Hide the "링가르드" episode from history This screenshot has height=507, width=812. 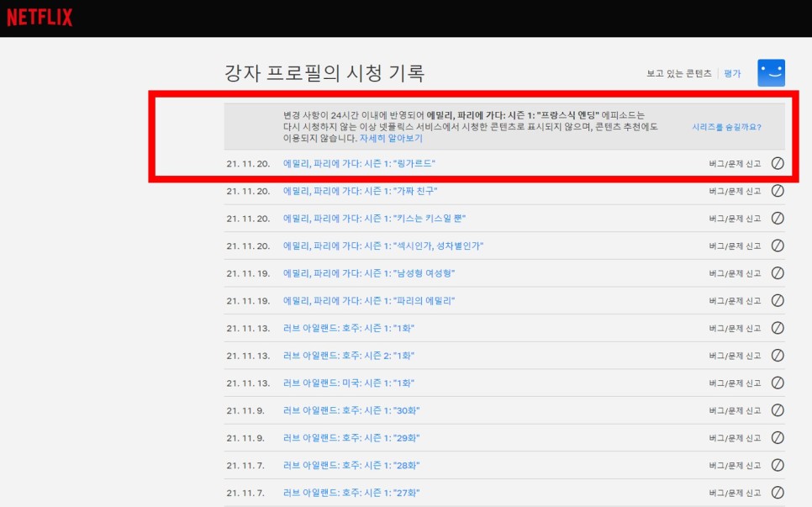[778, 163]
